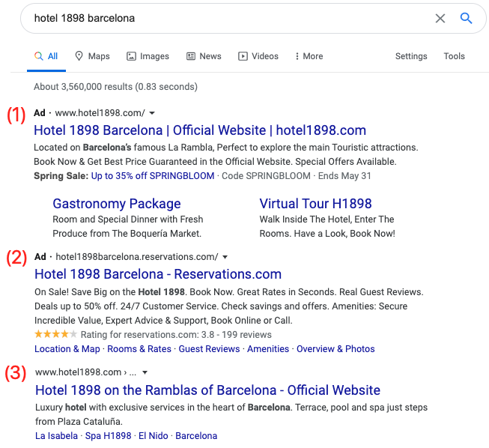Open search Tools
Screen dimensions: 489x448
[454, 56]
